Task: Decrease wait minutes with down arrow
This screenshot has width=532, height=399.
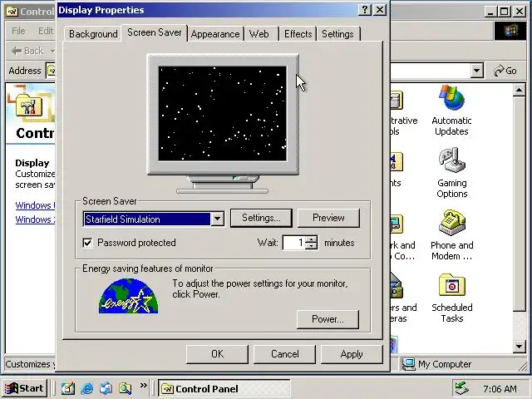Action: [311, 246]
